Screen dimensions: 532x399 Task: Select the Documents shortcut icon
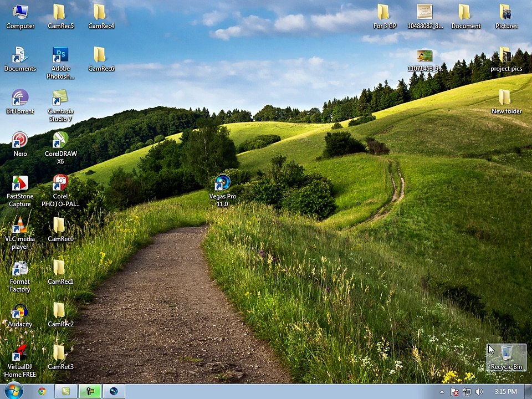click(20, 59)
